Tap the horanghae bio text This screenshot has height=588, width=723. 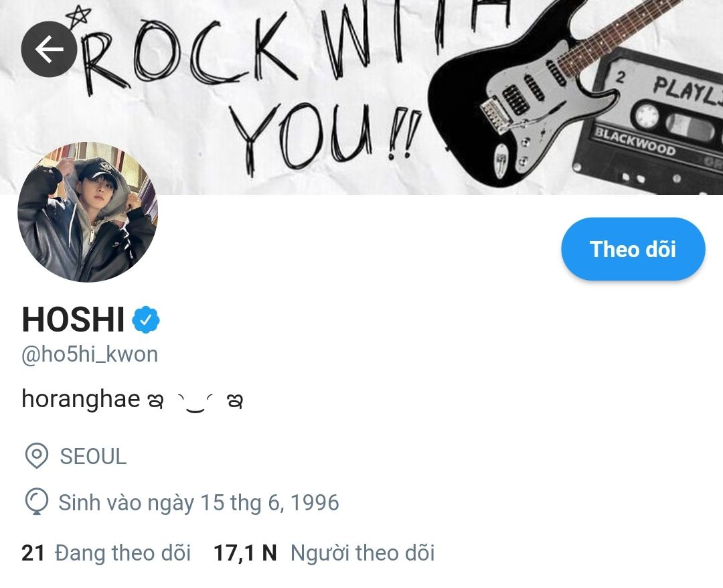coord(81,398)
